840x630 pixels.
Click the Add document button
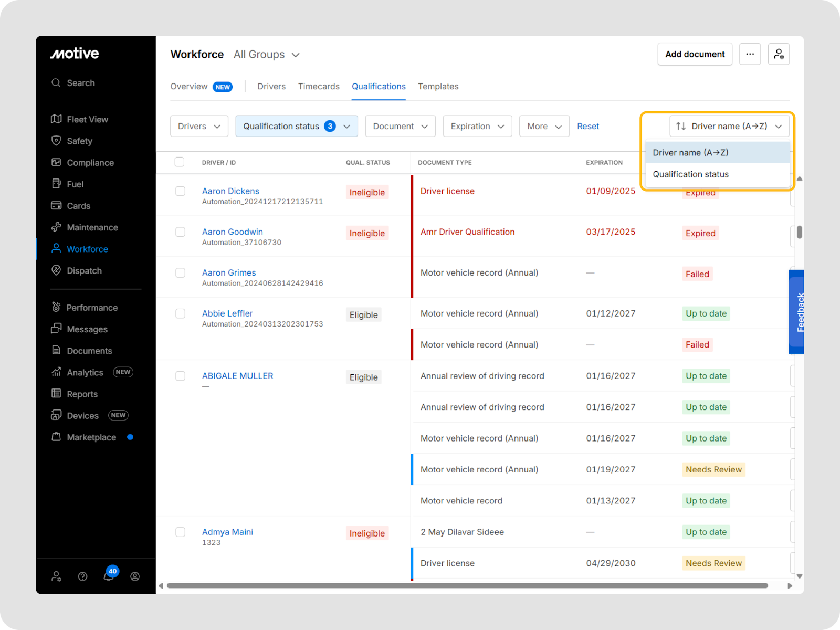695,54
